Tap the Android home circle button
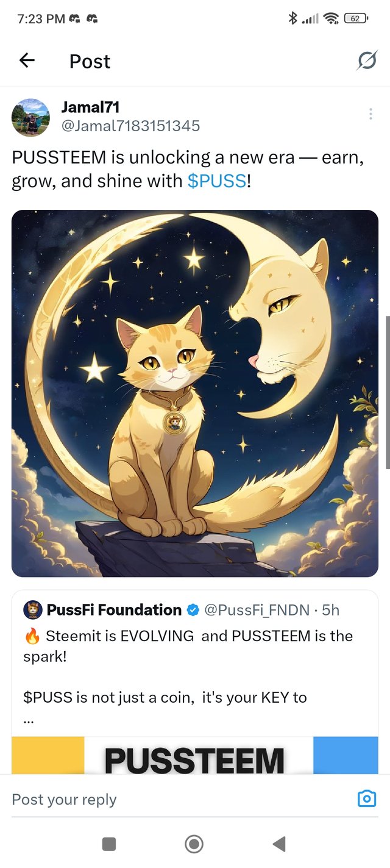 (194, 844)
